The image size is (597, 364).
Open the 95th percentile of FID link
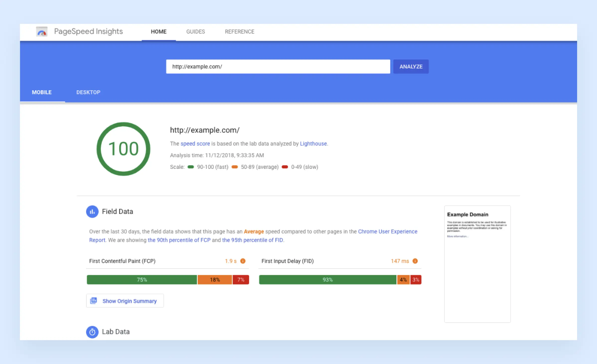(252, 240)
